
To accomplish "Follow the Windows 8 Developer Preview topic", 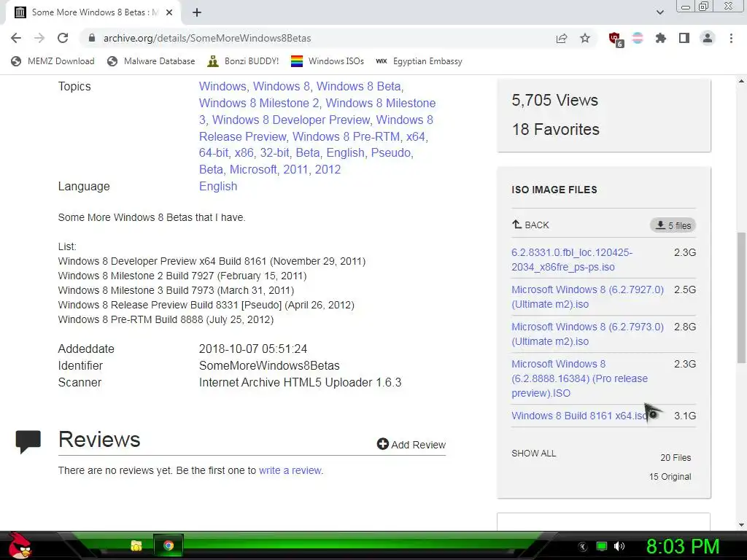I will (x=291, y=120).
